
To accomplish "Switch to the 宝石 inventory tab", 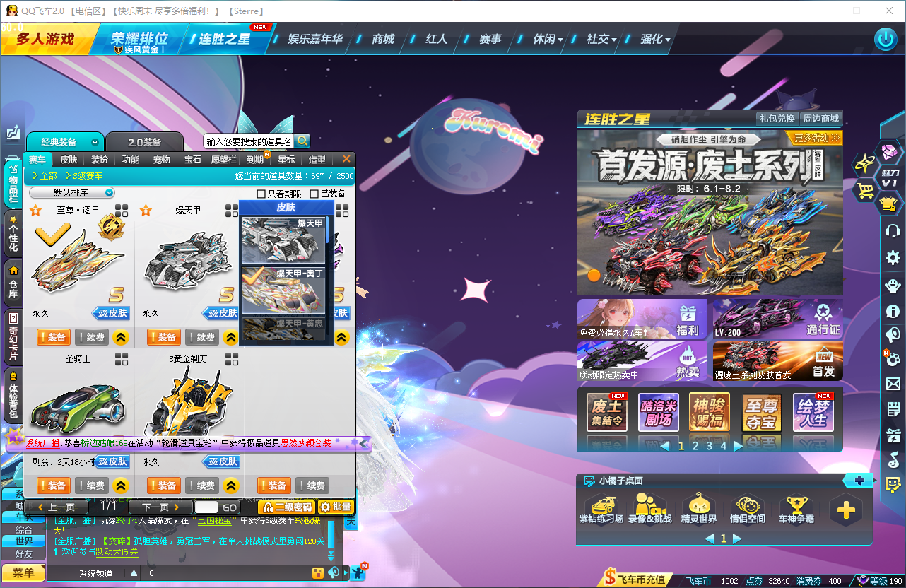I will [x=193, y=160].
